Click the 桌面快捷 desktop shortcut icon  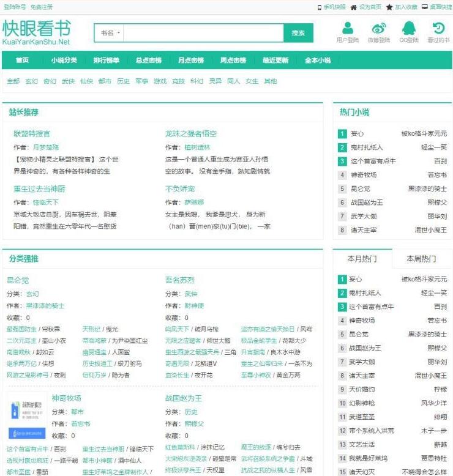tap(425, 7)
